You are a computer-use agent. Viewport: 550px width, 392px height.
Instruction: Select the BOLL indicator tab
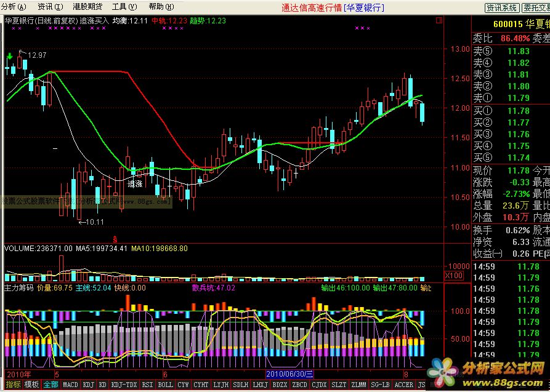pos(165,385)
